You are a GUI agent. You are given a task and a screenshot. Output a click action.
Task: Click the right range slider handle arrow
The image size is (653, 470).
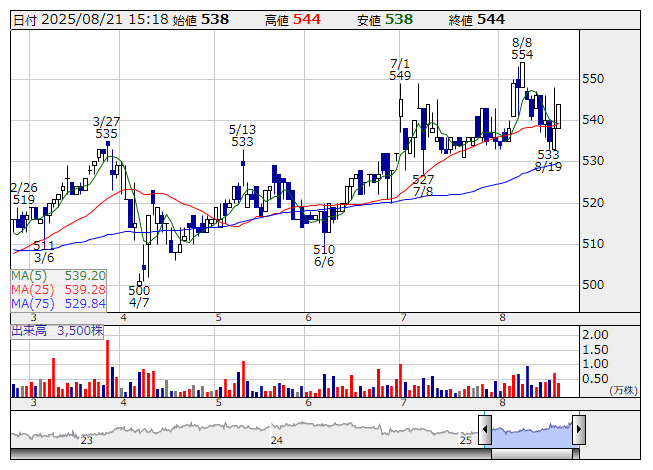pyautogui.click(x=579, y=429)
